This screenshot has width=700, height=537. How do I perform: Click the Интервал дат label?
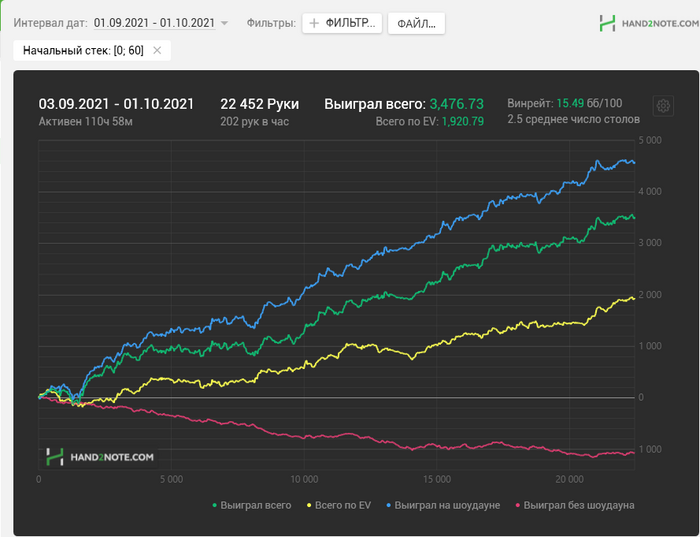50,23
